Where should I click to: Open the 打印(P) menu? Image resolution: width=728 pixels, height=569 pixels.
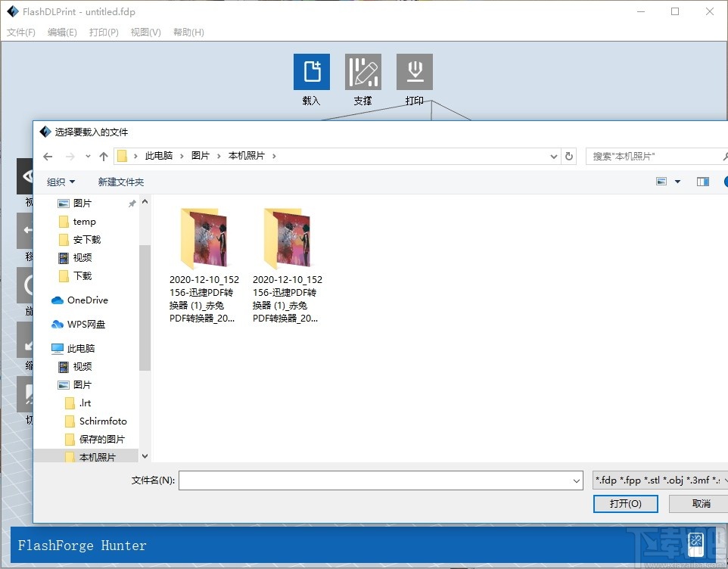click(103, 33)
